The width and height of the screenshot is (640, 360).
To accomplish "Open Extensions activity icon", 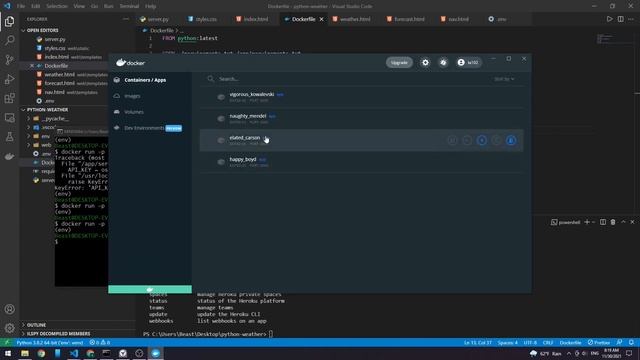I will pos(9,98).
